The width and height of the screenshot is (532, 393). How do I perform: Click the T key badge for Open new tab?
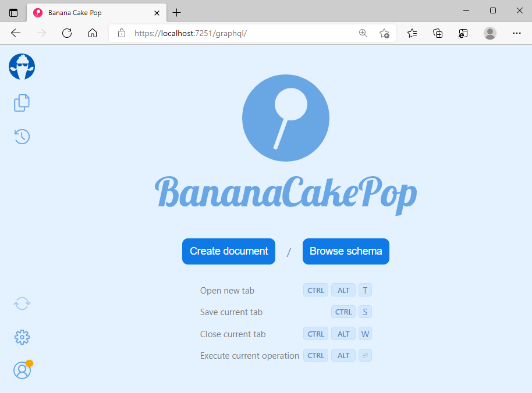coord(365,290)
